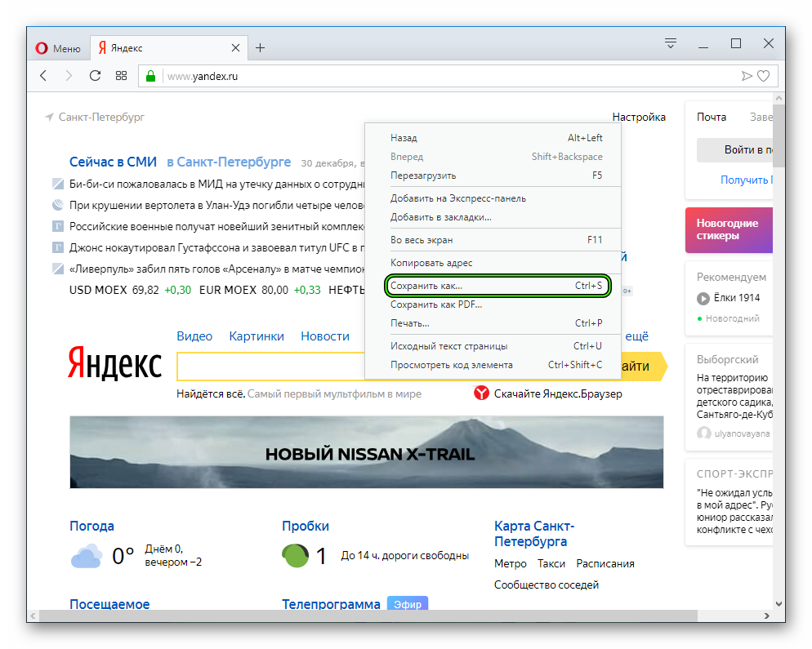Click the Санкт-Петербург location link

coord(101,117)
